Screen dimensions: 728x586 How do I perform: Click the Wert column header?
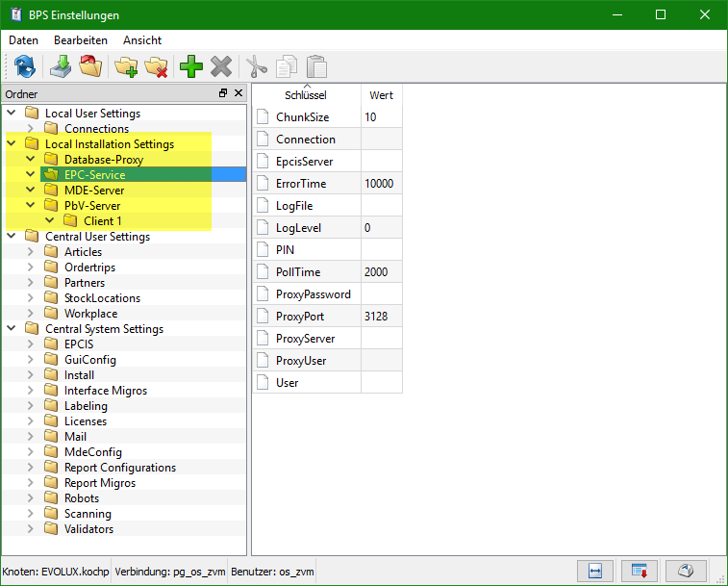pos(381,95)
